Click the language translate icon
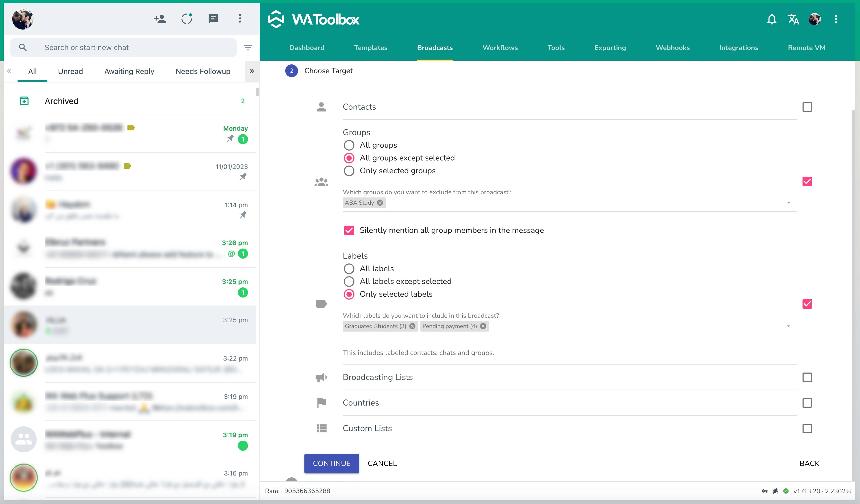Image resolution: width=860 pixels, height=504 pixels. (793, 19)
